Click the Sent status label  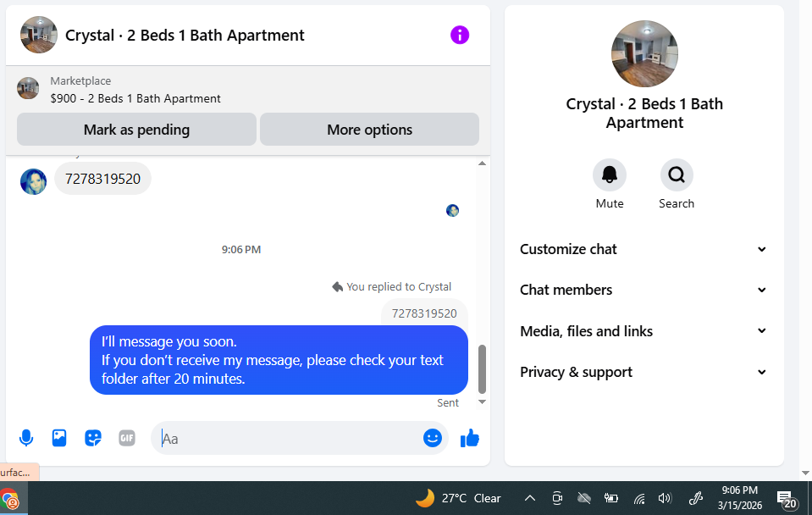pyautogui.click(x=448, y=403)
